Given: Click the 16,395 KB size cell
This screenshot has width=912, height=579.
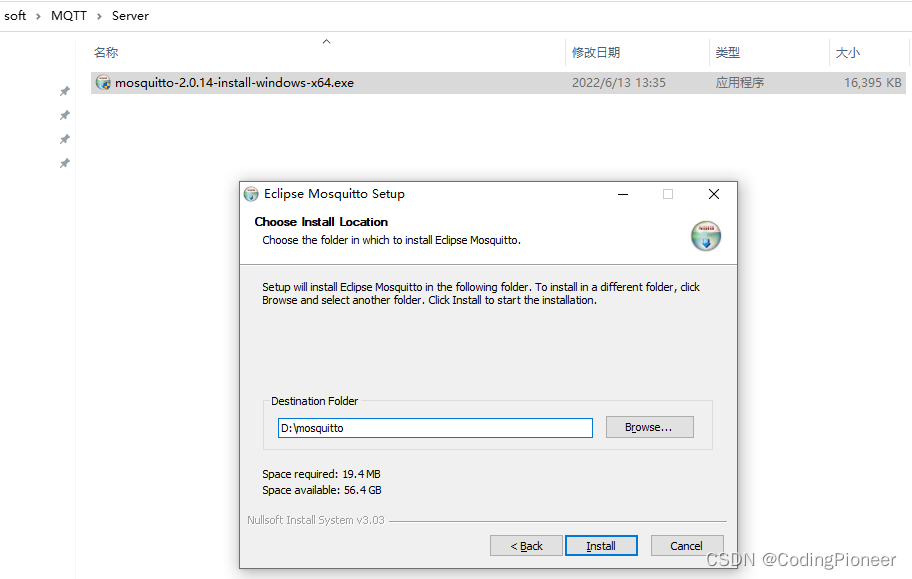Looking at the screenshot, I should (872, 83).
